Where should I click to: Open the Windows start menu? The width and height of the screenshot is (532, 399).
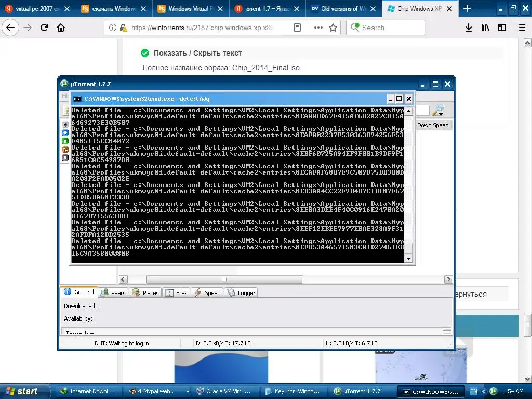24,391
